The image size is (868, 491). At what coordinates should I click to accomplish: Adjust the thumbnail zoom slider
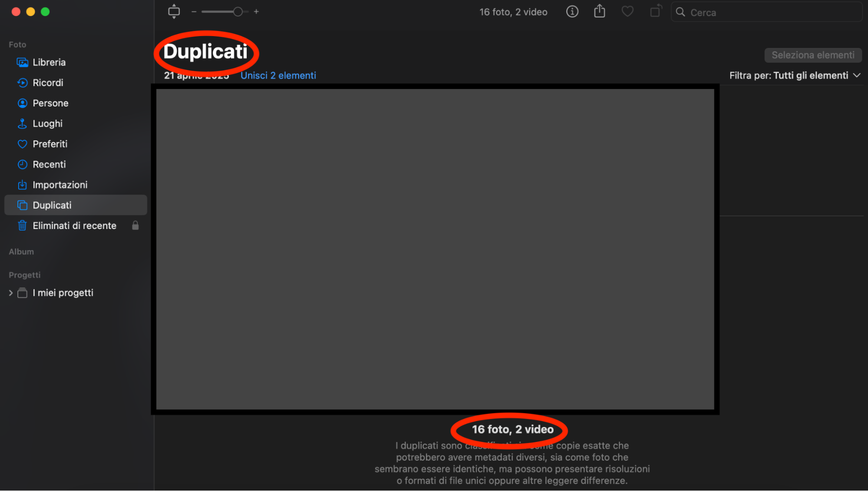click(238, 11)
